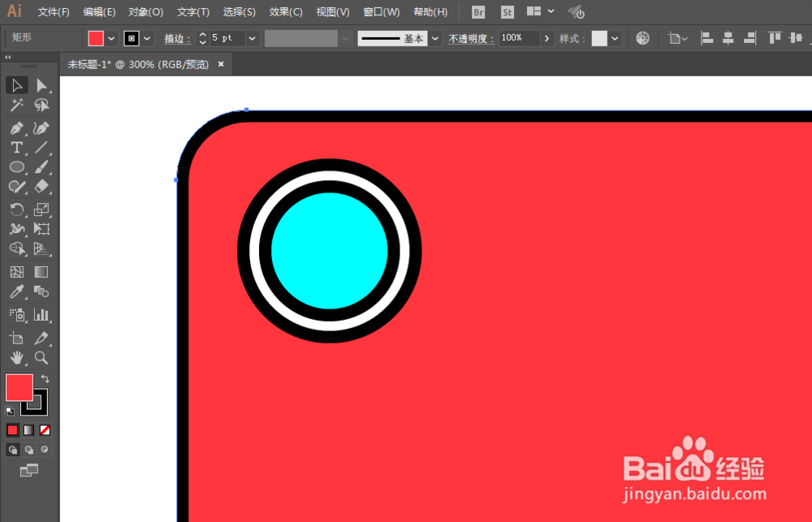Select the Blend tool
The width and height of the screenshot is (812, 522).
(41, 291)
